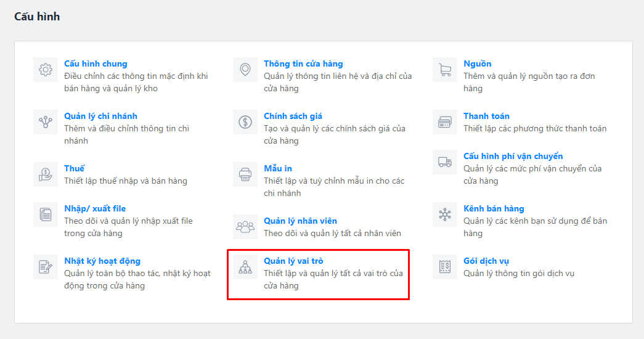
Task: Open the Quản lý chi nhánh link
Action: (100, 116)
